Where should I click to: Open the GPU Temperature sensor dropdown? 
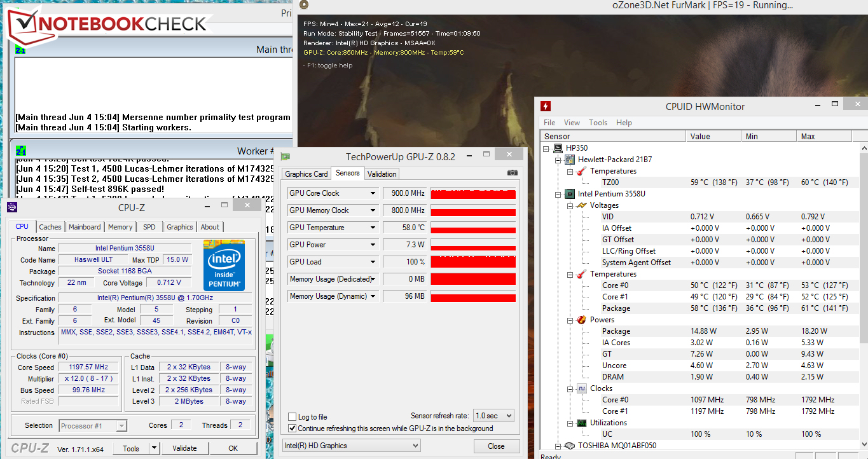(x=373, y=228)
